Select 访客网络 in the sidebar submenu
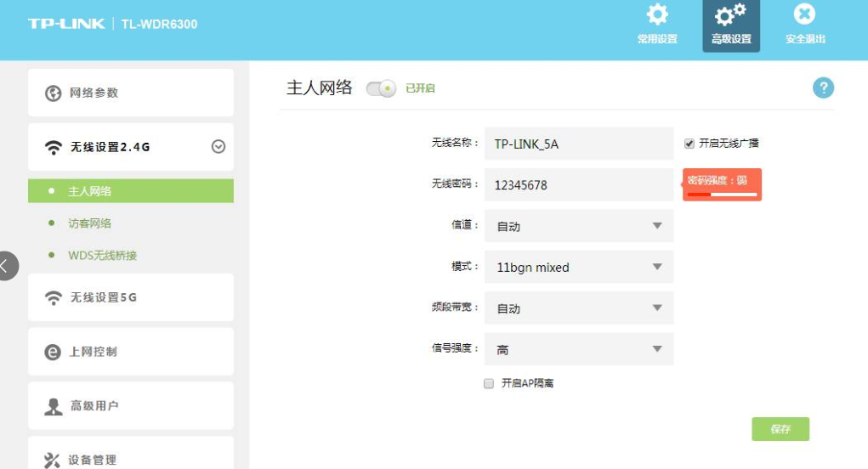Viewport: 868px width, 469px height. pos(90,223)
